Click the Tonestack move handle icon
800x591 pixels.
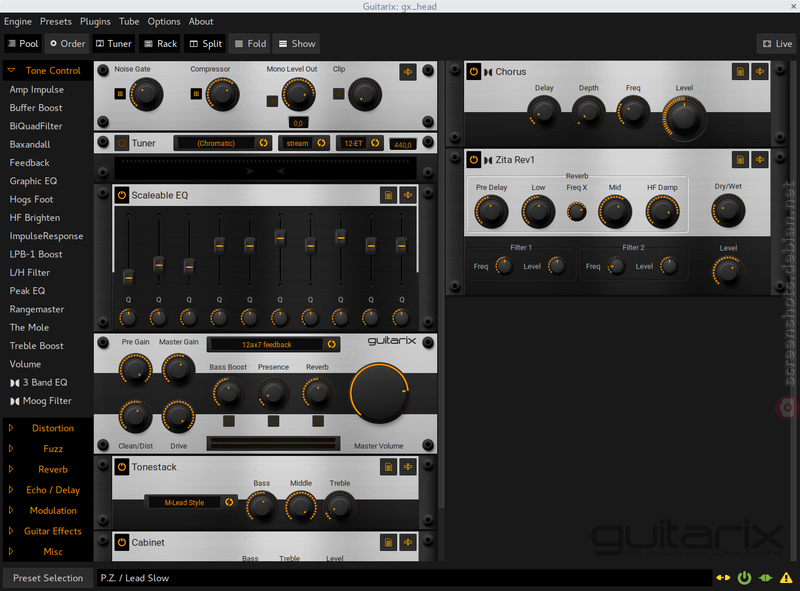pos(408,466)
